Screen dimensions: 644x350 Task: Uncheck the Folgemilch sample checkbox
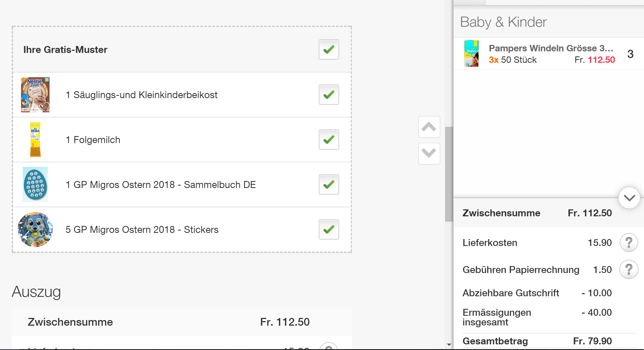(x=329, y=140)
